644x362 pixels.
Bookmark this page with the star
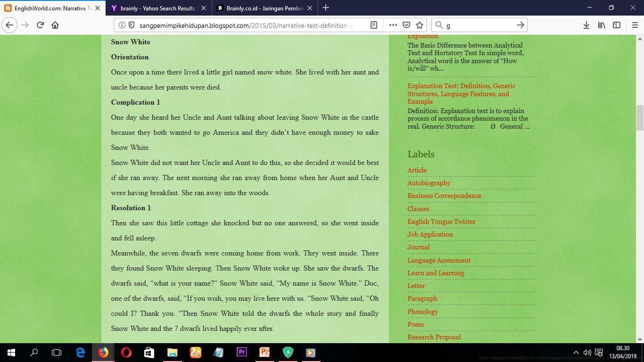(x=420, y=25)
